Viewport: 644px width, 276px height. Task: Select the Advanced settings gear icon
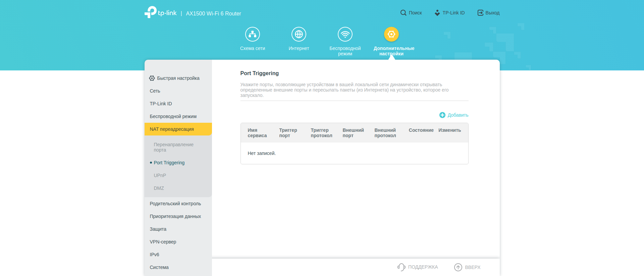[391, 34]
